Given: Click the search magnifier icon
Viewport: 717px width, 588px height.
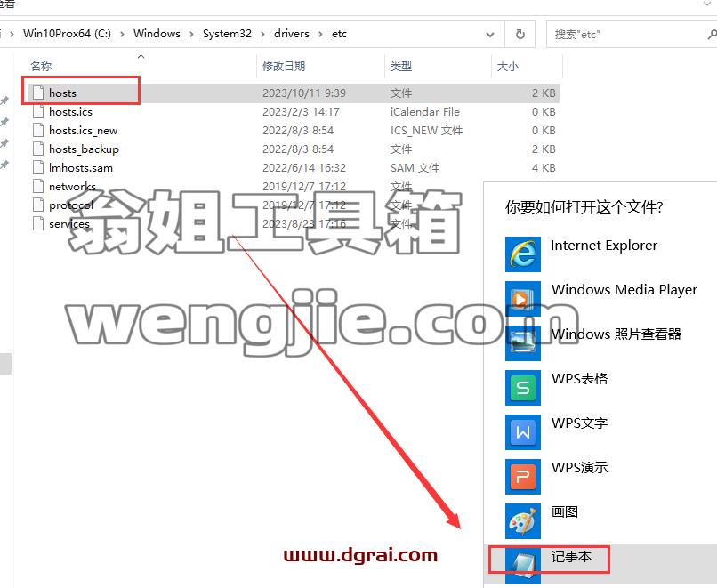Looking at the screenshot, I should (712, 35).
